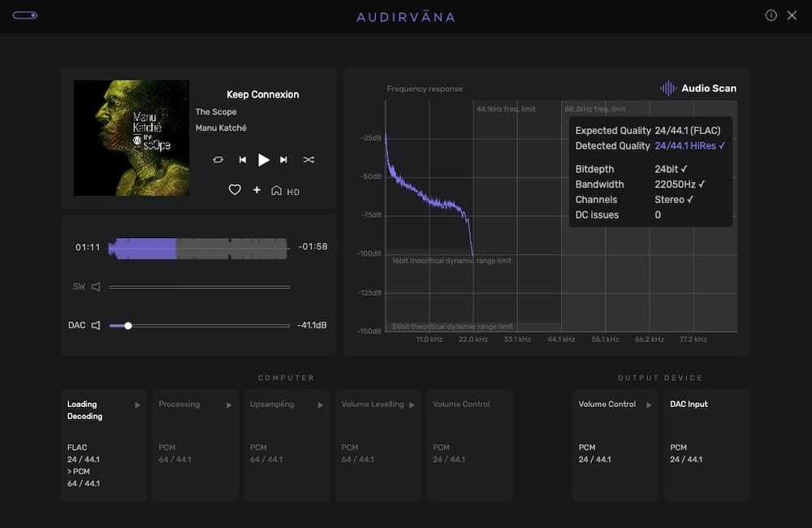Click the 88.2kHz freq. limit label
Screen dimensions: 812x528
(x=595, y=109)
